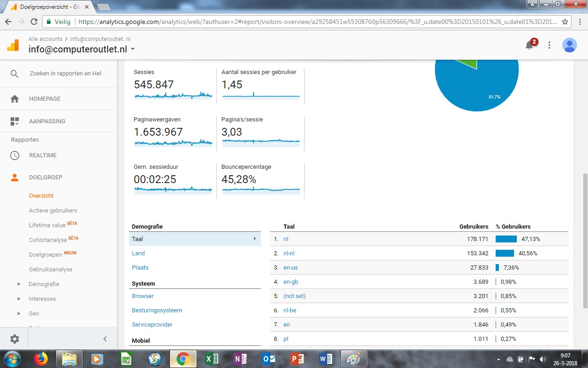
Task: Click the Aanpassing customization icon
Action: pyautogui.click(x=15, y=121)
